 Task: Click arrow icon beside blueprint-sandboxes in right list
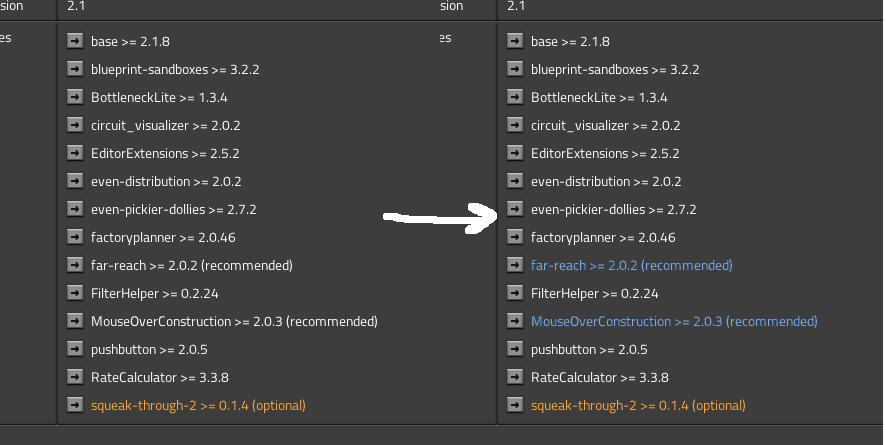pyautogui.click(x=515, y=69)
